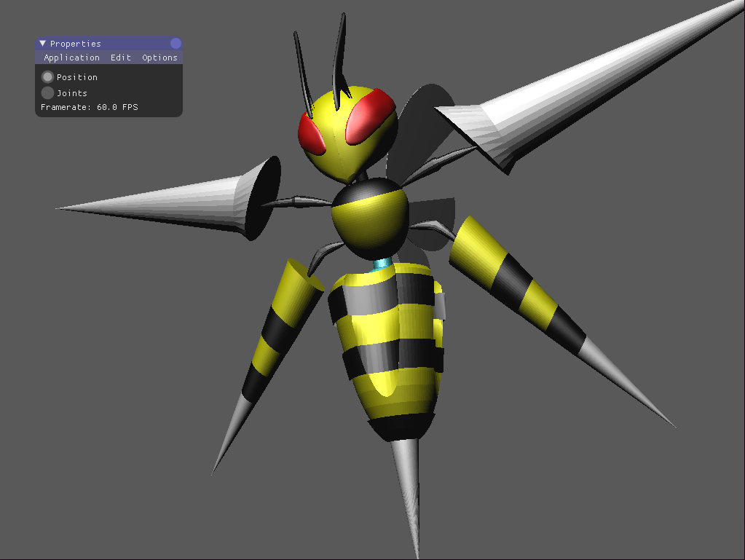This screenshot has height=560, width=745.
Task: Click the Framerate: 60.0 FPS text
Action: pyautogui.click(x=90, y=107)
